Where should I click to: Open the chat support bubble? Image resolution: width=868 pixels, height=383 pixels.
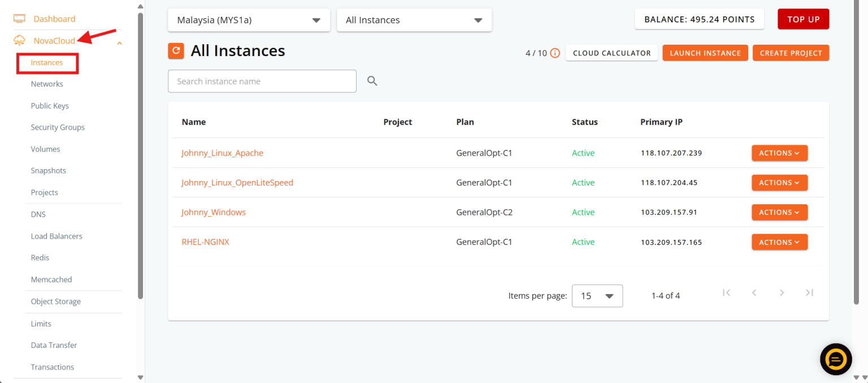836,359
